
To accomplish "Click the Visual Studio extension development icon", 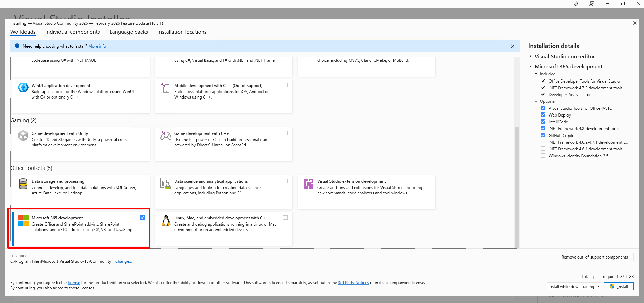I will coord(309,184).
